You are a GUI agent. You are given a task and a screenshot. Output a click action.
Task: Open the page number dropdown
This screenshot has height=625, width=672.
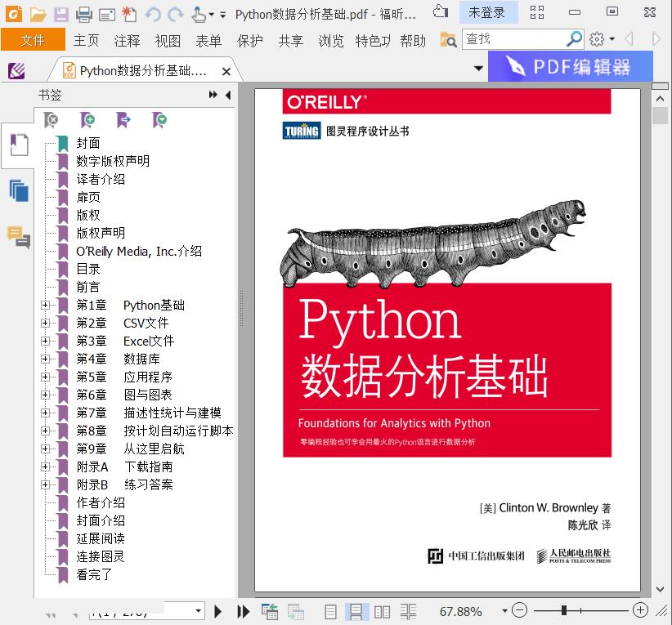coord(199,610)
